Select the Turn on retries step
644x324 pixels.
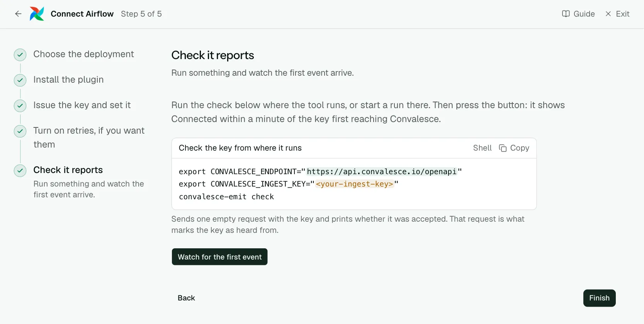[89, 137]
